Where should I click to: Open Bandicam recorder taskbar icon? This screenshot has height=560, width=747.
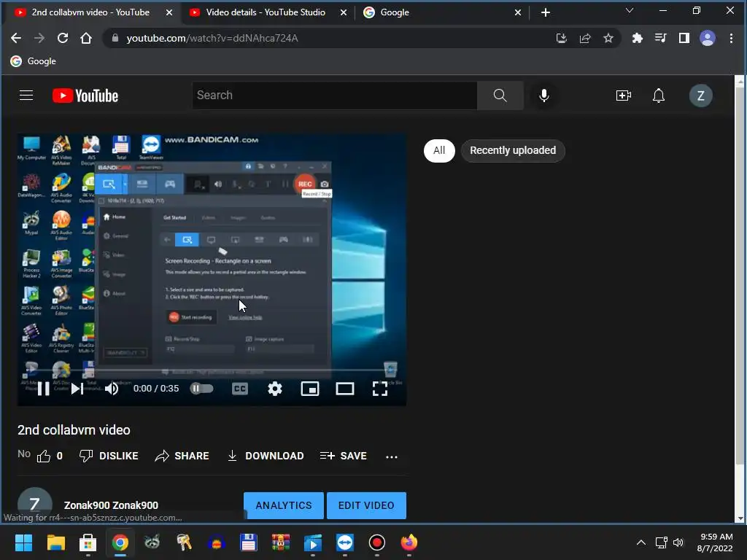tap(377, 542)
